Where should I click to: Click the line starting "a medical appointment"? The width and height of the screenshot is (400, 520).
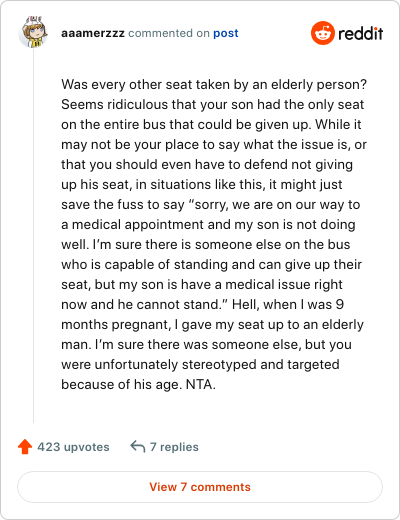tap(208, 224)
